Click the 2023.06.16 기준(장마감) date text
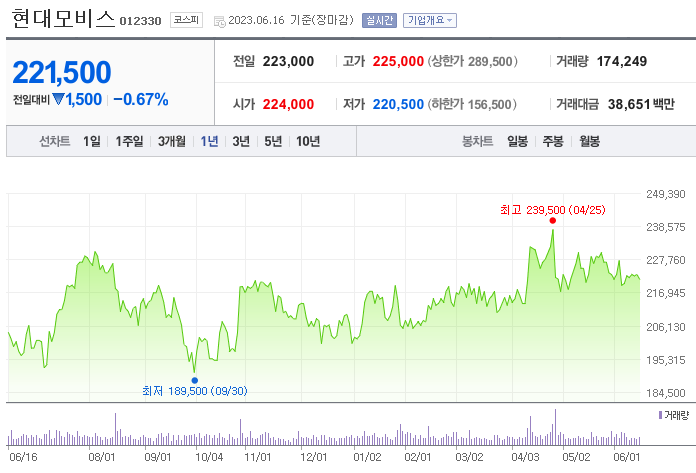696x473 pixels. [291, 20]
